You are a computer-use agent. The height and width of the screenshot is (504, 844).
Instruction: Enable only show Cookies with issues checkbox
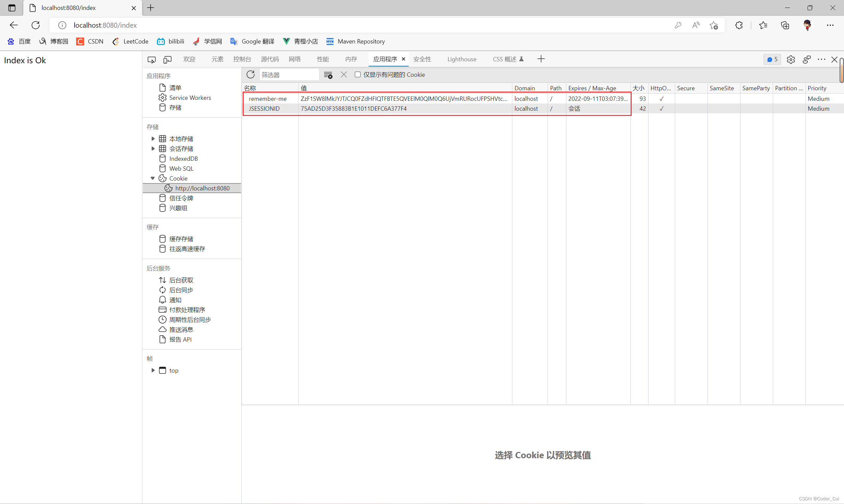pos(358,74)
